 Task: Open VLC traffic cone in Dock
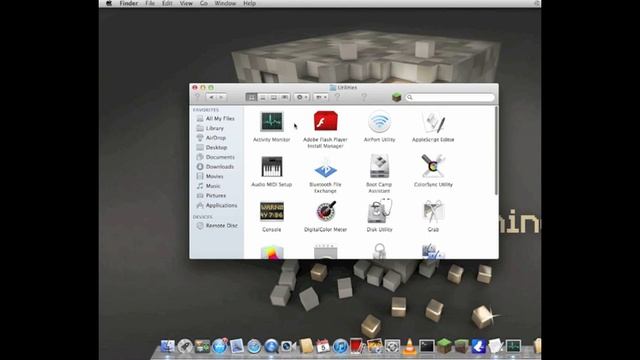coord(409,347)
